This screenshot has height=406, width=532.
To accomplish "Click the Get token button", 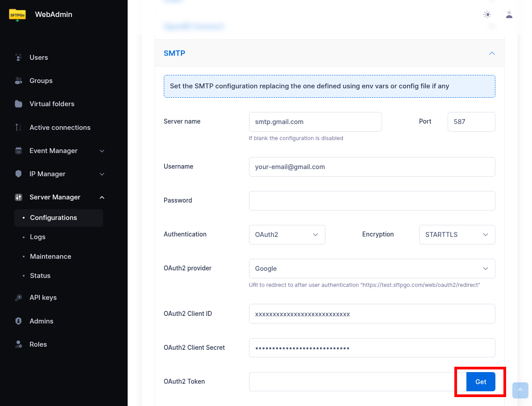I will tap(481, 382).
